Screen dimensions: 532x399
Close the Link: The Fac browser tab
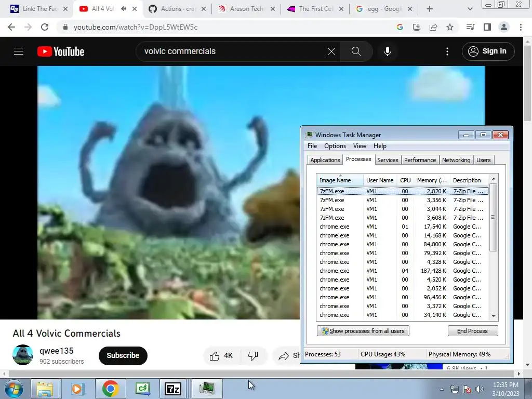(x=65, y=9)
